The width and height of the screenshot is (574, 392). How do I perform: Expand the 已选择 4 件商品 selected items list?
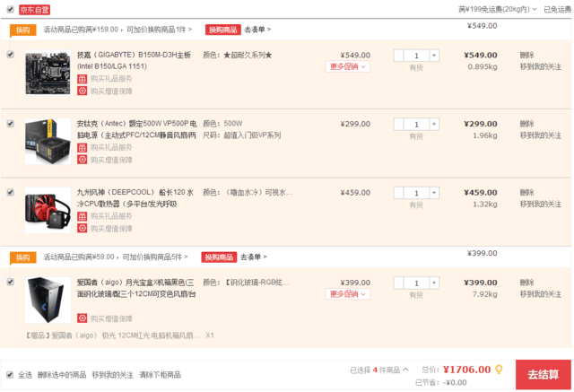[379, 370]
